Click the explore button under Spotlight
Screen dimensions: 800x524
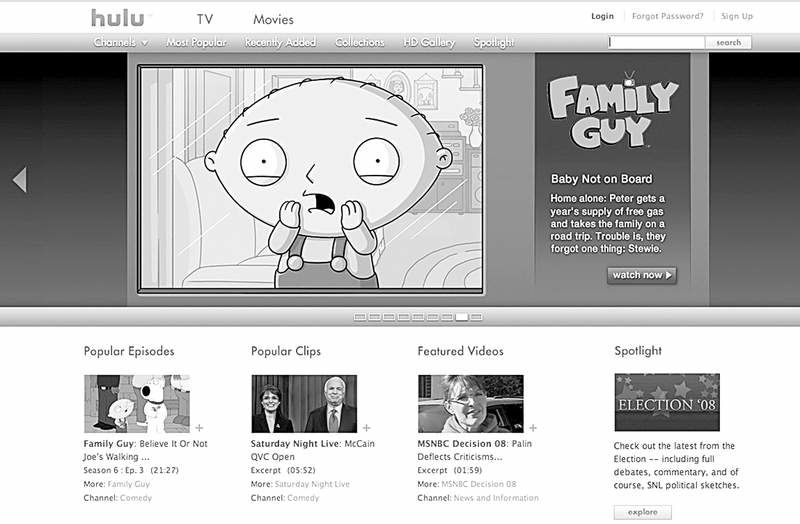pos(642,512)
